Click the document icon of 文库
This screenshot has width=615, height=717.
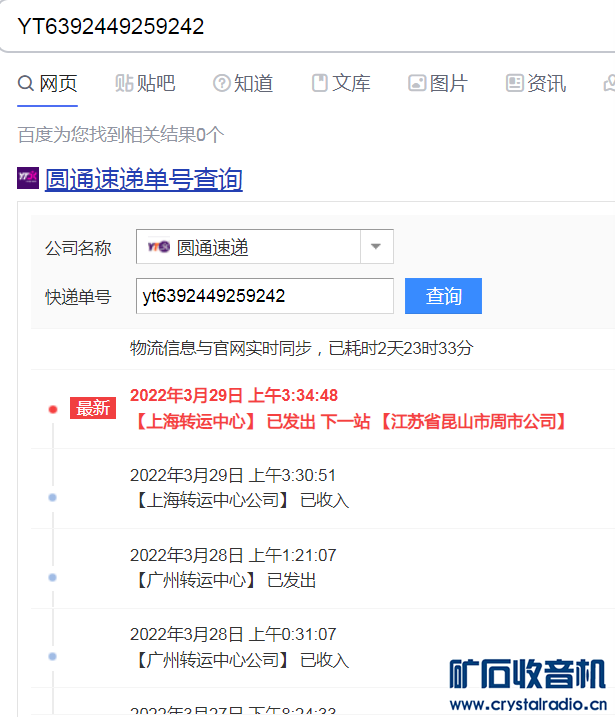(320, 84)
